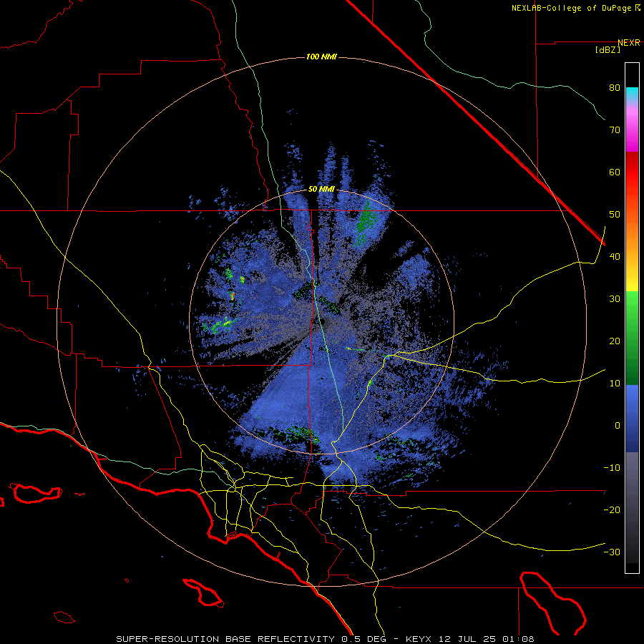Click the 30 value on the dBZ scale
The image size is (644, 644).
pyautogui.click(x=615, y=299)
